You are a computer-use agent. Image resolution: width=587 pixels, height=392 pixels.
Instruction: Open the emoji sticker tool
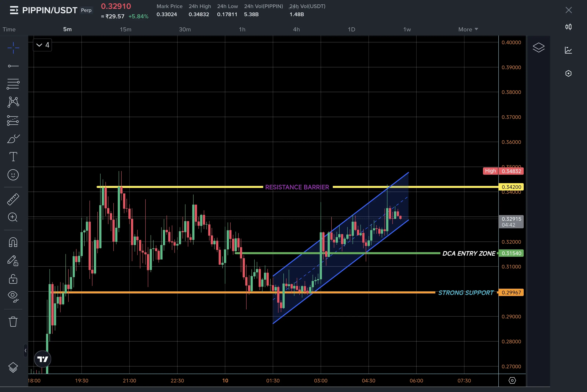click(x=13, y=175)
